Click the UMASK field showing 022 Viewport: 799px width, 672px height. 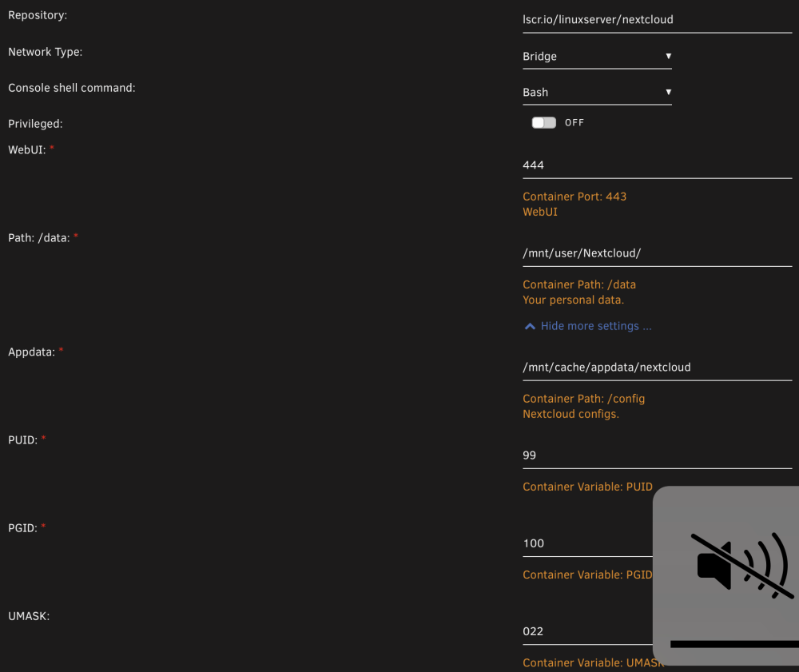pyautogui.click(x=587, y=632)
